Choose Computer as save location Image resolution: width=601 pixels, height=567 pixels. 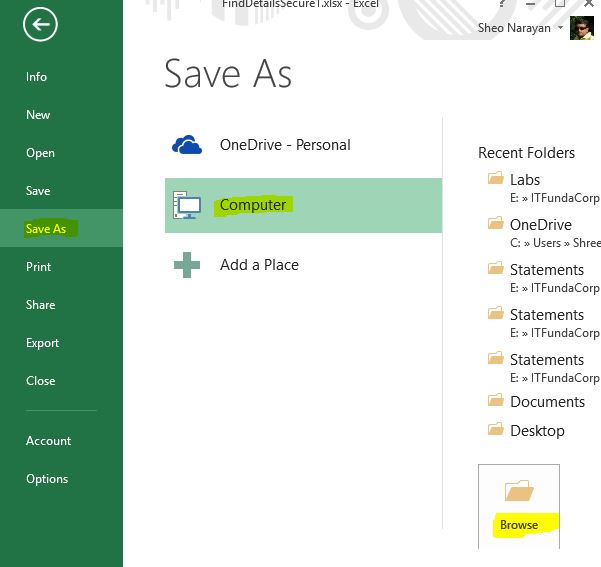coord(303,205)
